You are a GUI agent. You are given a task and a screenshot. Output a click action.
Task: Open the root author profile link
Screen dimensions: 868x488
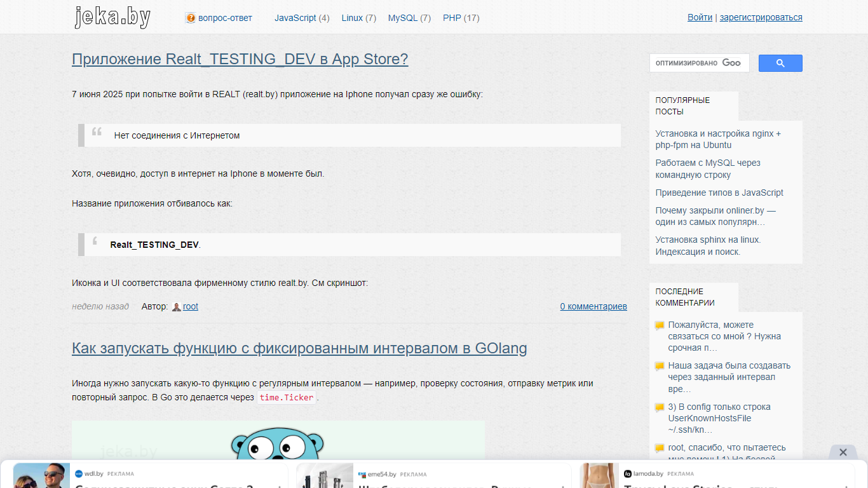(x=191, y=306)
